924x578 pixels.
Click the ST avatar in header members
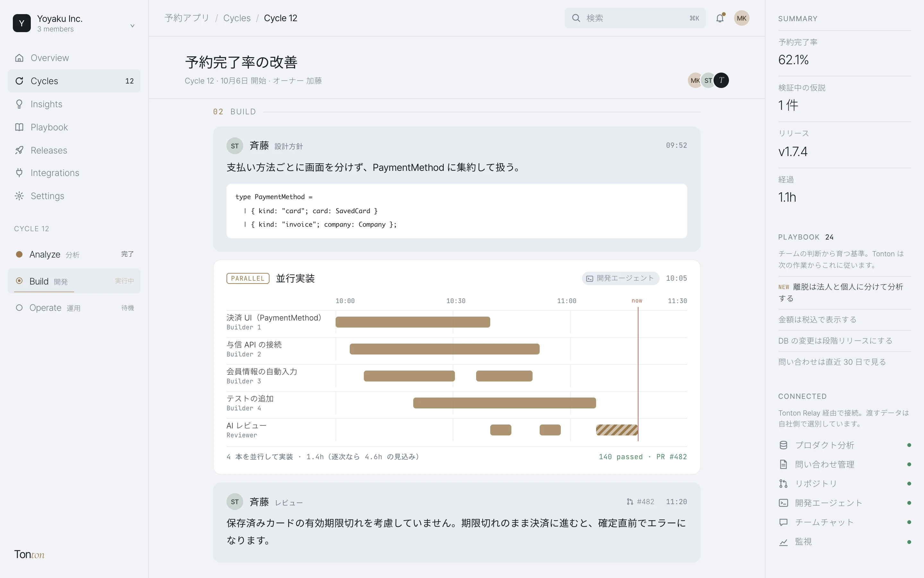click(708, 80)
